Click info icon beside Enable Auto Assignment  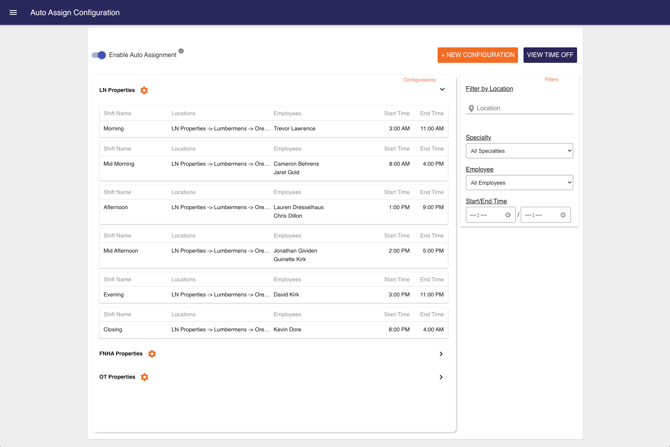(x=181, y=51)
